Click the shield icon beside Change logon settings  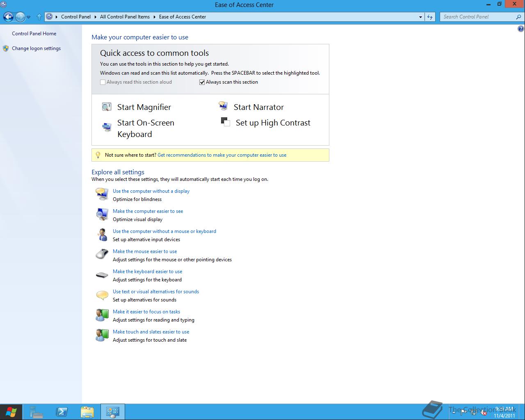click(6, 48)
